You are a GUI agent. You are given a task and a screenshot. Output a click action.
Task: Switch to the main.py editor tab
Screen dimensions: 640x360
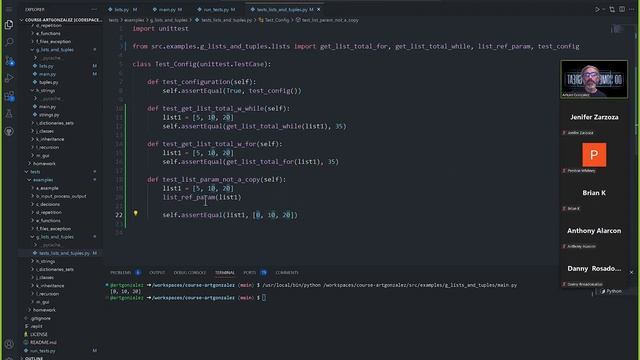[x=168, y=9]
